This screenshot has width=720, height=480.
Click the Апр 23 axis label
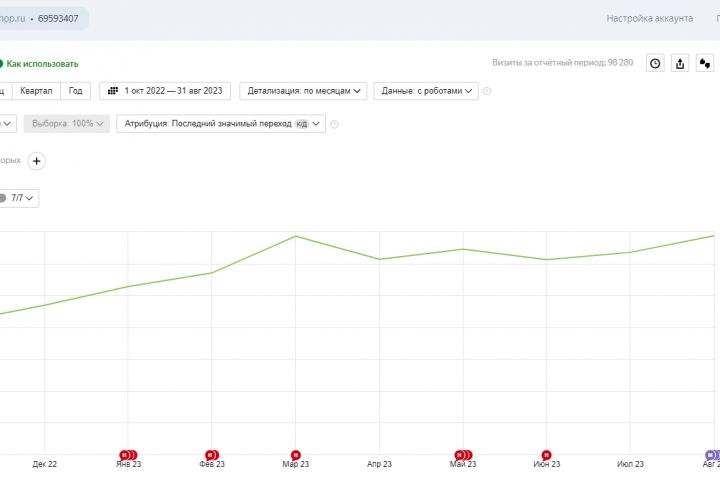point(379,464)
